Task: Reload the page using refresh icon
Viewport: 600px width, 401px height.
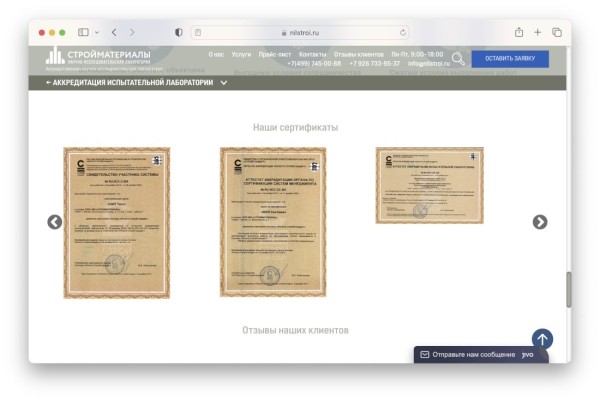Action: click(x=403, y=32)
